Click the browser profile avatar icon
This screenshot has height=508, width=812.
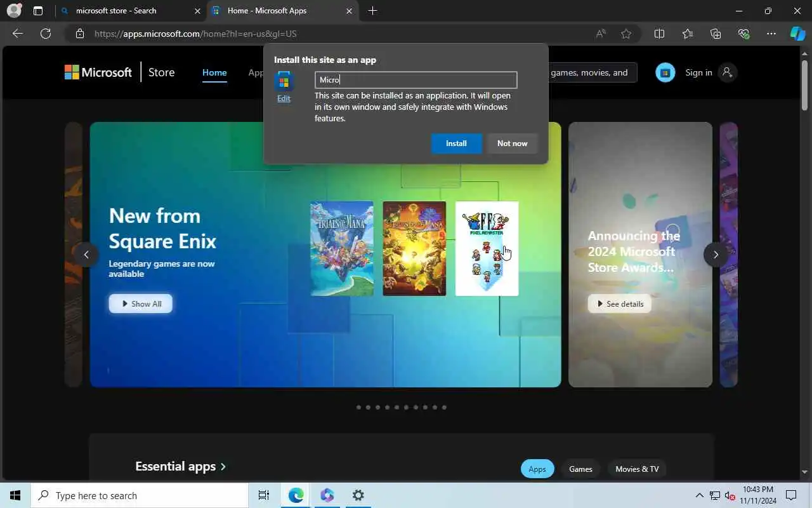13,11
